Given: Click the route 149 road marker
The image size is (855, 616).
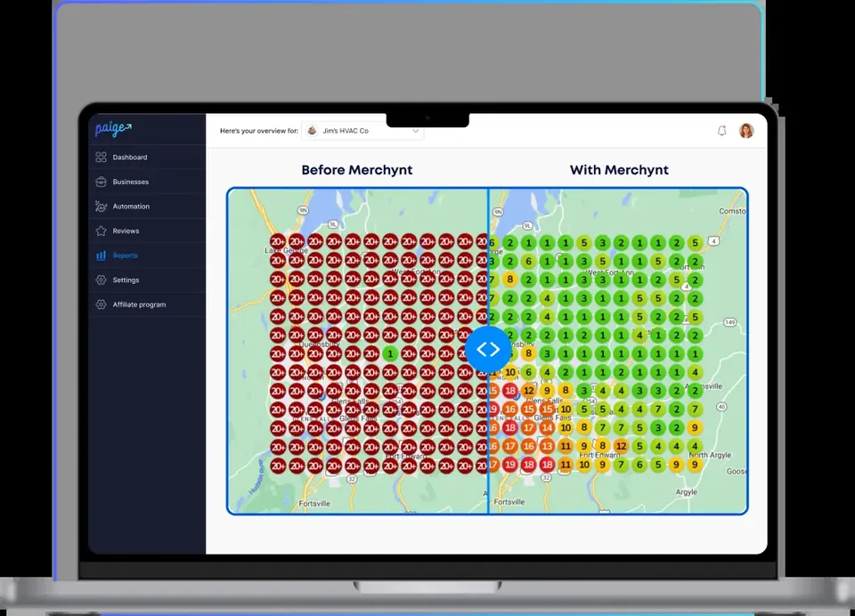Looking at the screenshot, I should [729, 323].
